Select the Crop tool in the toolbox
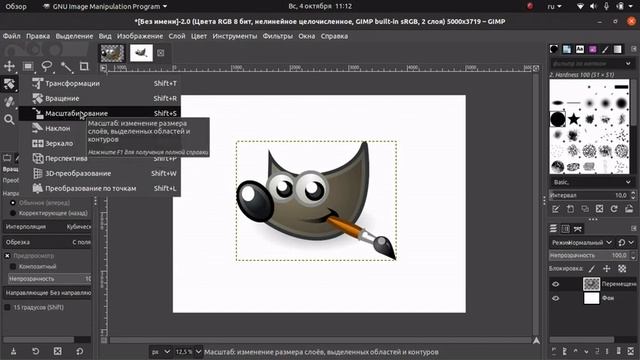Viewport: 640px width, 360px height. point(84,67)
